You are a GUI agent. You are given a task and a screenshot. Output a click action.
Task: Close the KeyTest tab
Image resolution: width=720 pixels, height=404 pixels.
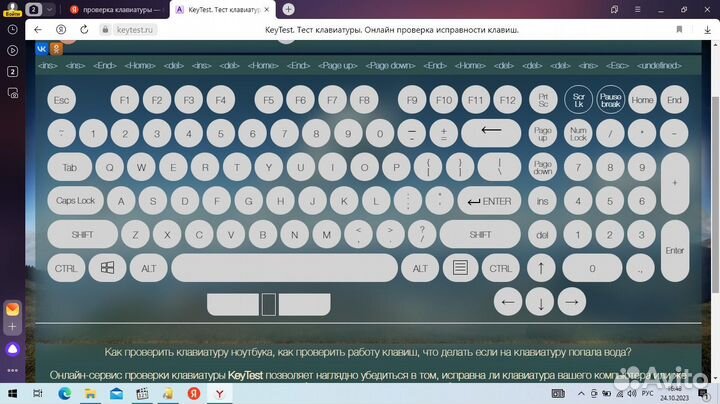[267, 9]
